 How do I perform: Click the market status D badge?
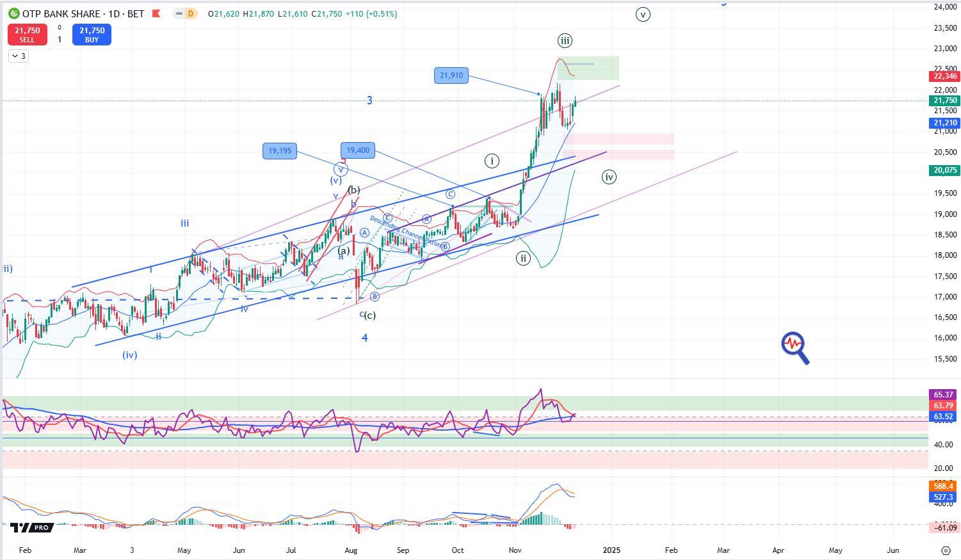(x=190, y=13)
